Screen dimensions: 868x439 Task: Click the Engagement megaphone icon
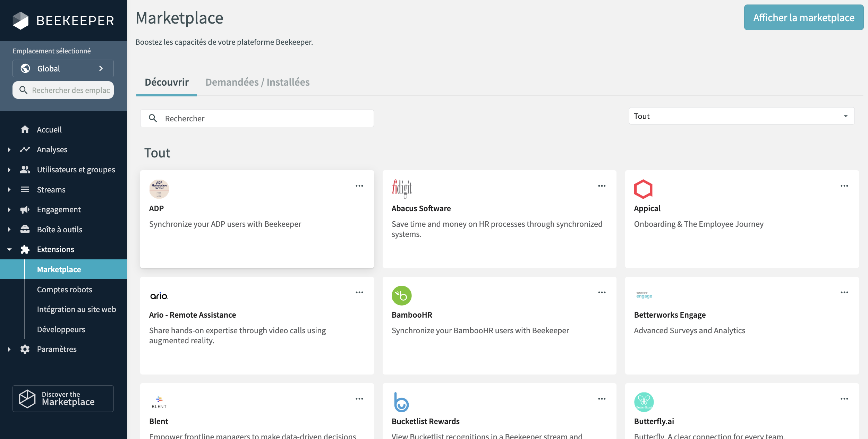click(25, 209)
